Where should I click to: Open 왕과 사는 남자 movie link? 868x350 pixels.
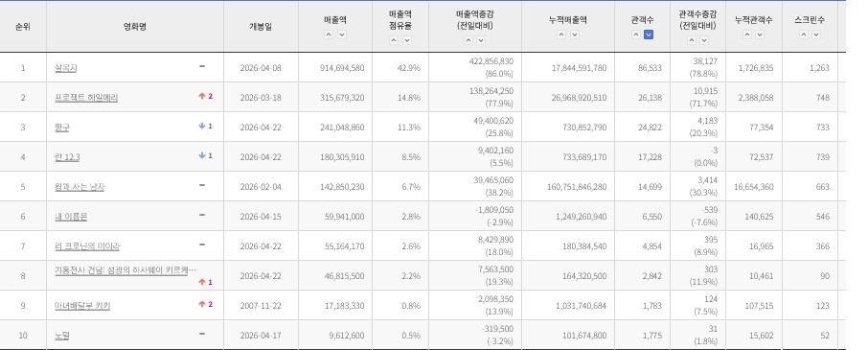[80, 187]
